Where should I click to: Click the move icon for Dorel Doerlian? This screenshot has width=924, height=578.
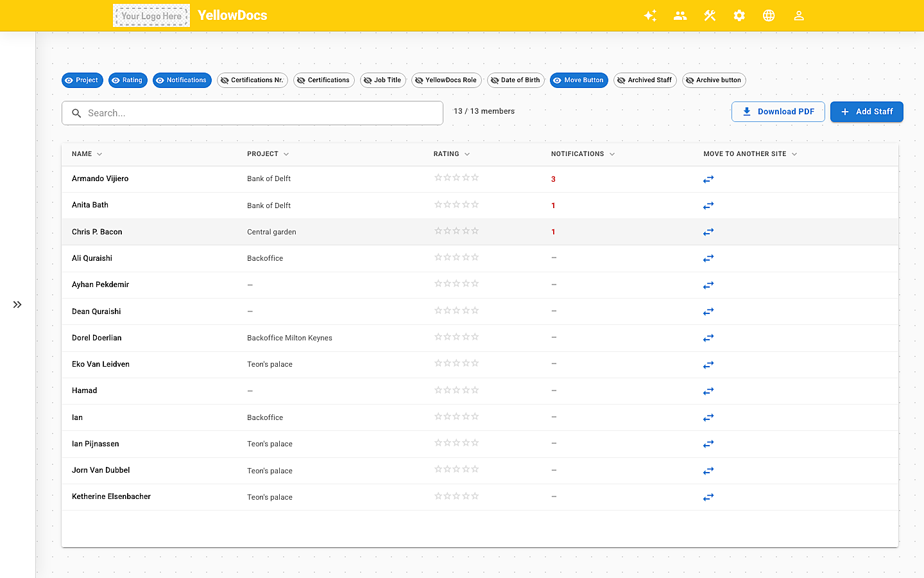tap(708, 338)
